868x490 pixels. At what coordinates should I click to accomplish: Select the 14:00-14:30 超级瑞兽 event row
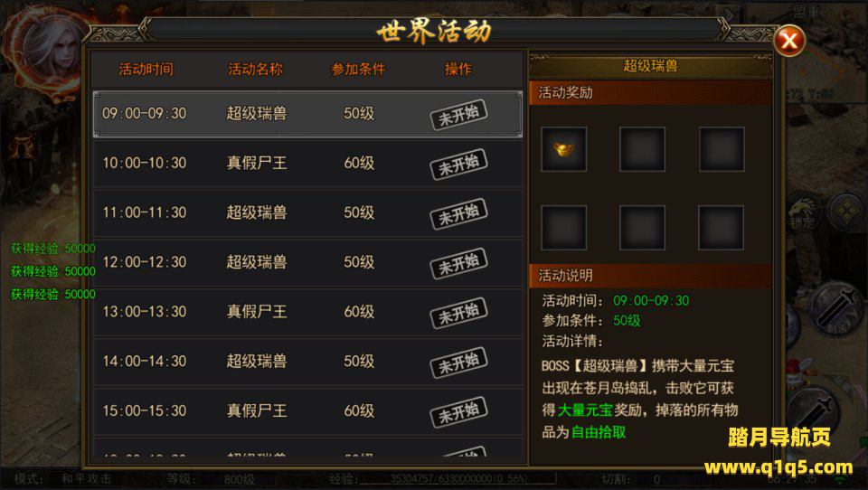tap(307, 362)
